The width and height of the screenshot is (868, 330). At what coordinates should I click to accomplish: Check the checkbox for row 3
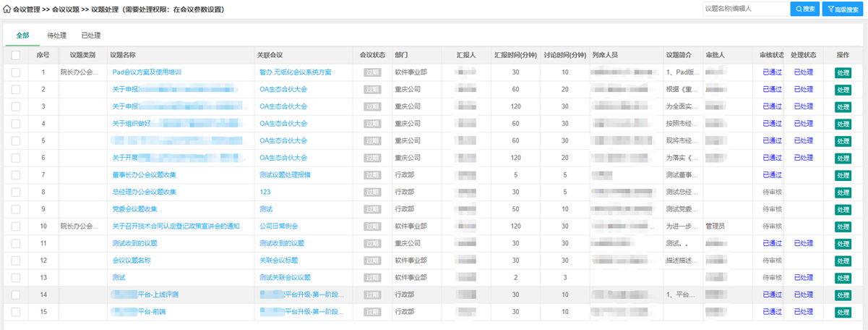pyautogui.click(x=16, y=106)
